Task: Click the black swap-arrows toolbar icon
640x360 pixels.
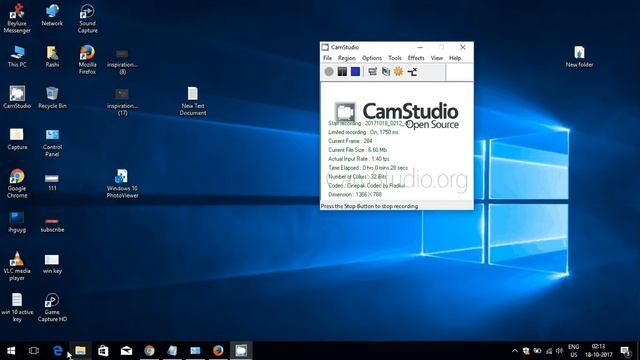Action: (x=412, y=72)
